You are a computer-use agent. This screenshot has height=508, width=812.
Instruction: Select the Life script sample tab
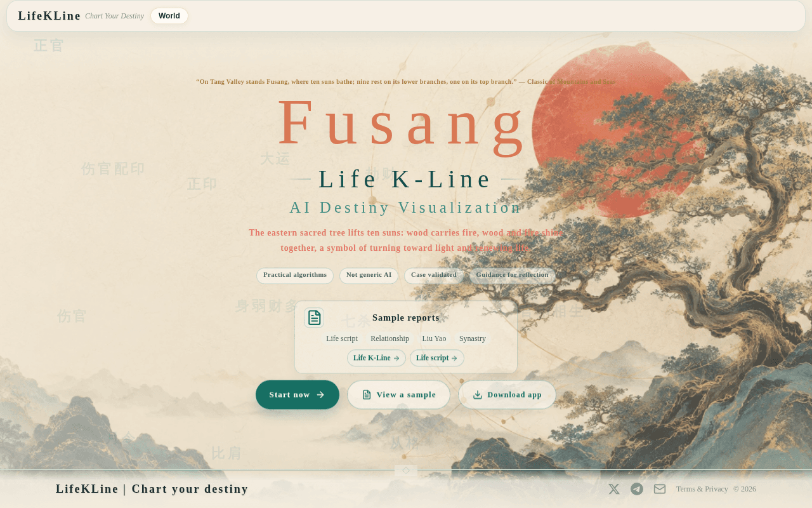pyautogui.click(x=342, y=338)
